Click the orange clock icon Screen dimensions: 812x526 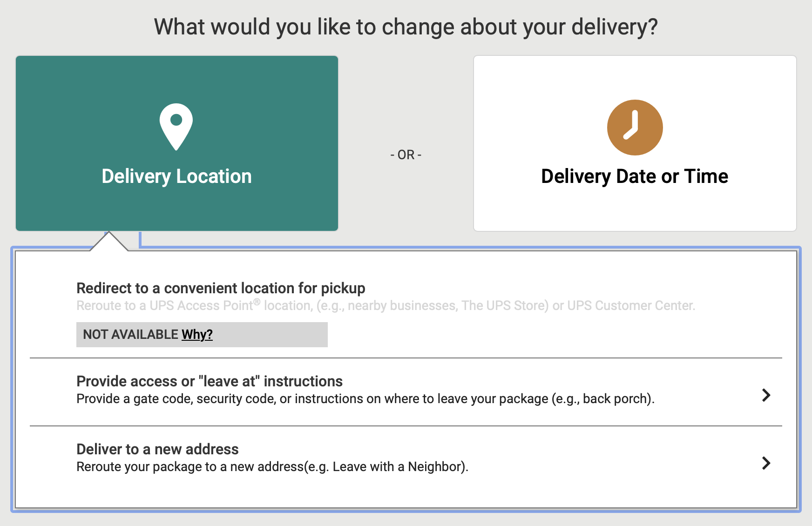pos(635,127)
